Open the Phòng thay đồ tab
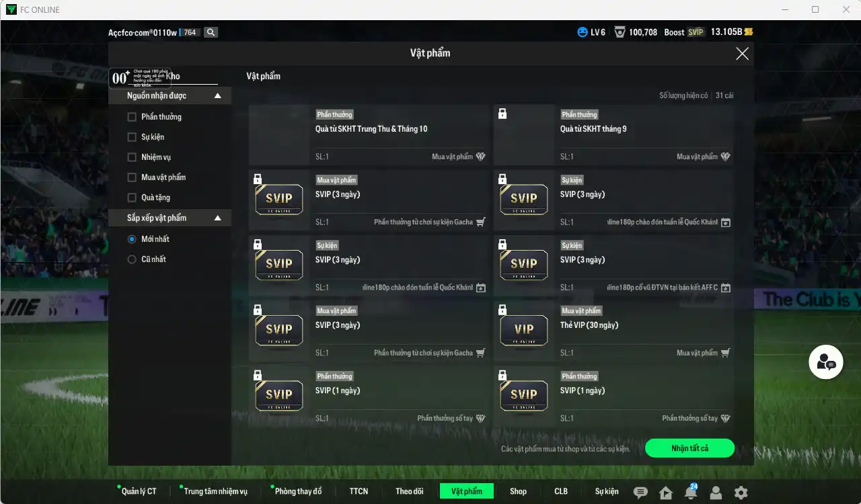 click(x=298, y=491)
